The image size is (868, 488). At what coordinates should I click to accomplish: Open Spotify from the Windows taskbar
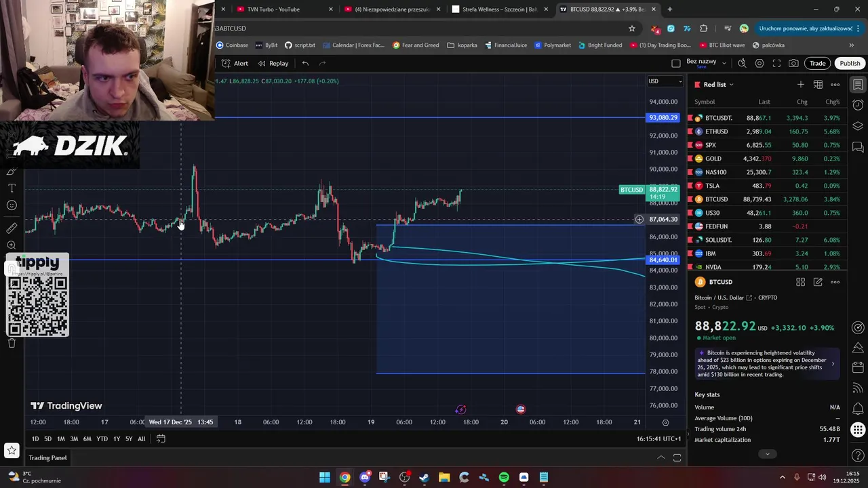tap(504, 477)
